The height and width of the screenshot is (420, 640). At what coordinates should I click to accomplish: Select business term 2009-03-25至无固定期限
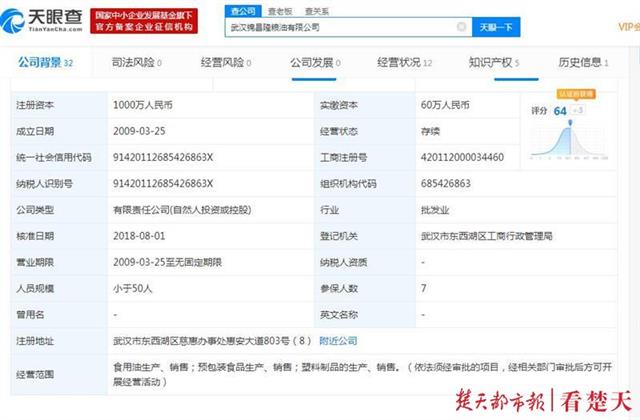point(167,262)
